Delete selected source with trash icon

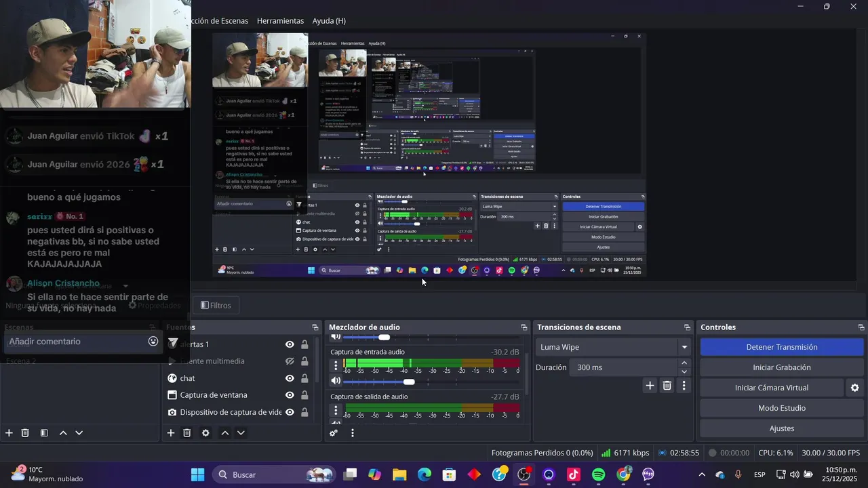[187, 433]
